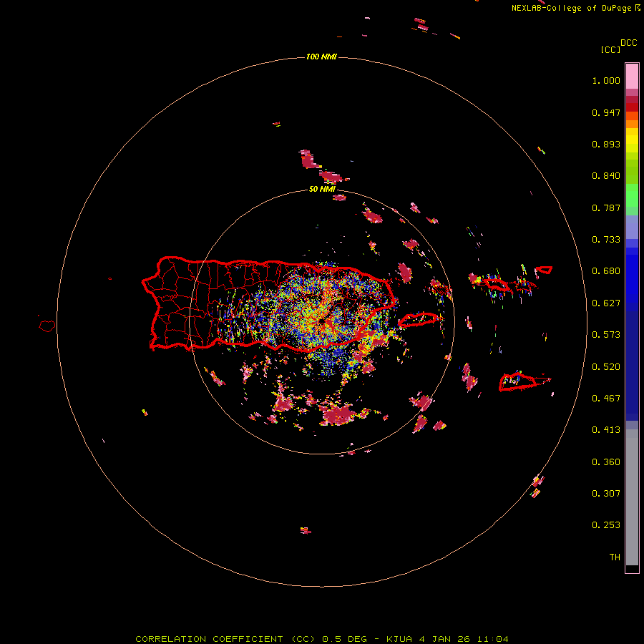Click the Vieques island outline east of Puerto Rico
644x644 pixels.
(418, 320)
